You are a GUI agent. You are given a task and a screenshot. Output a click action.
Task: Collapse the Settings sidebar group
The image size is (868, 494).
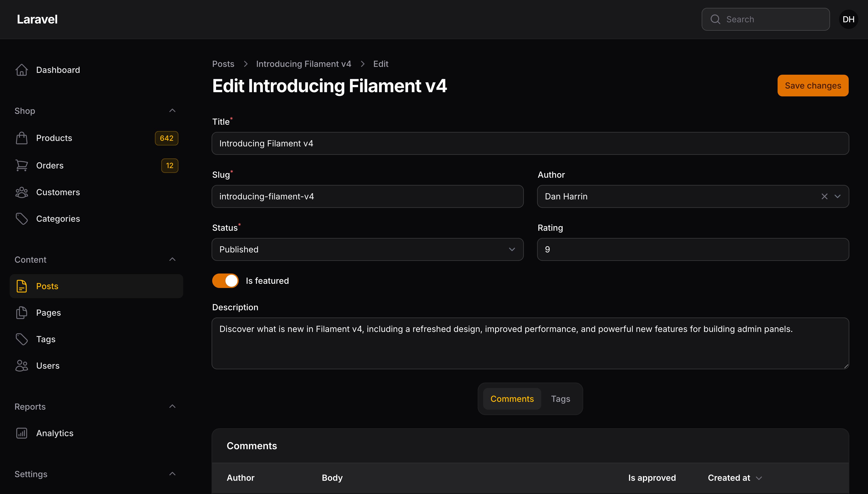coord(172,474)
